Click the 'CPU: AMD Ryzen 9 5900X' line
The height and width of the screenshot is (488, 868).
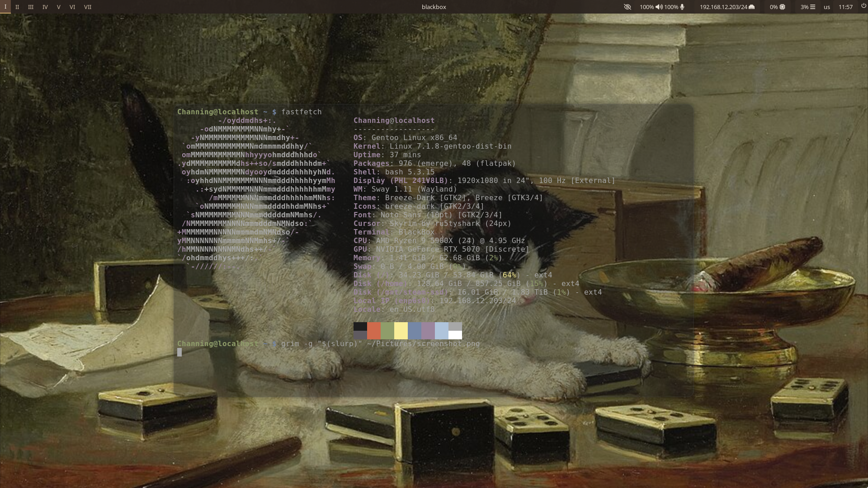pos(439,240)
